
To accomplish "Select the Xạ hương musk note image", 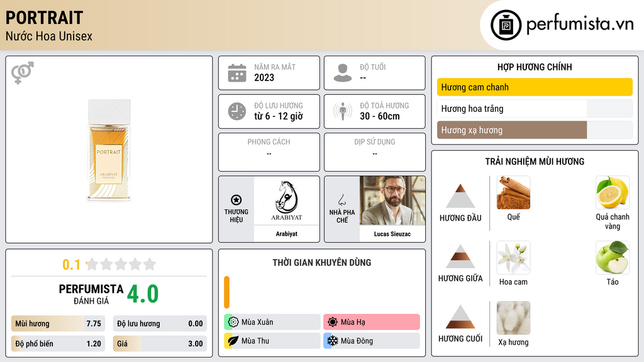I will click(x=513, y=318).
